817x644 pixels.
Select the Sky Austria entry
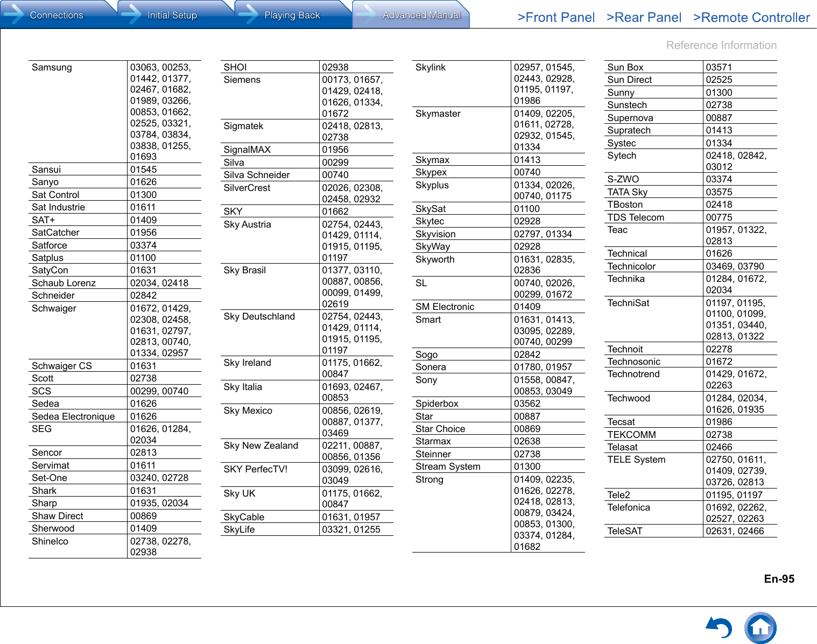[248, 224]
